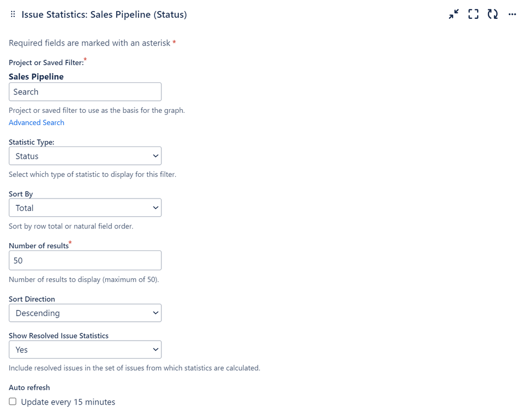The height and width of the screenshot is (420, 525).
Task: Minimize the gadget with the collapse arrows icon
Action: tap(454, 14)
